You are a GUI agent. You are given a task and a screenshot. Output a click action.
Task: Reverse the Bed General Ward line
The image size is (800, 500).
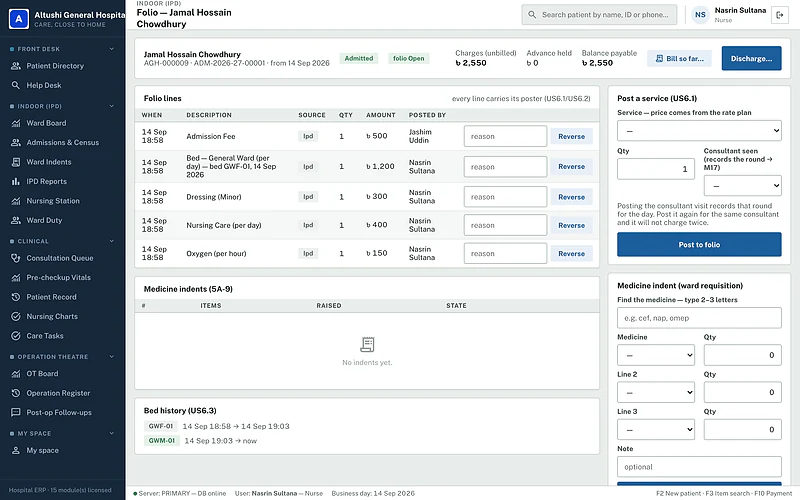click(x=571, y=166)
